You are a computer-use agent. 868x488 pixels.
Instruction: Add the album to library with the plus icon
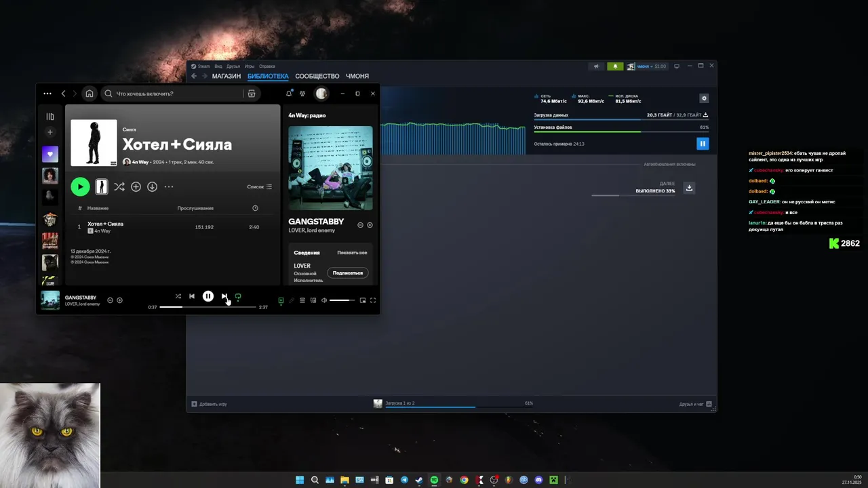point(136,186)
